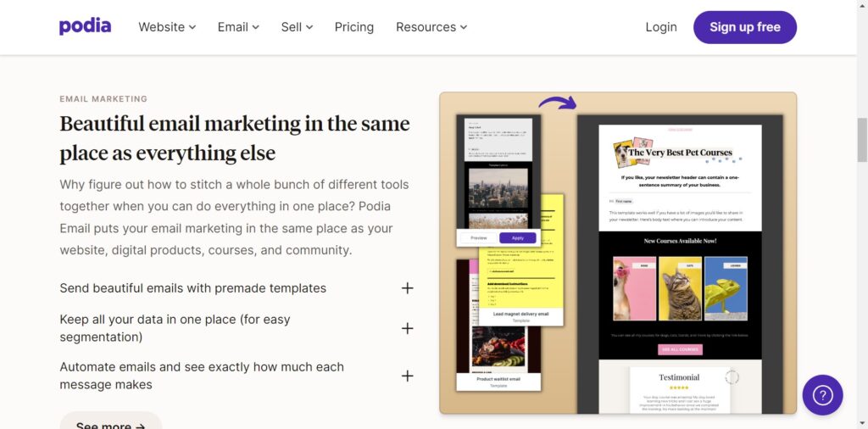This screenshot has height=429, width=868.
Task: Click the See more button
Action: [x=111, y=422]
